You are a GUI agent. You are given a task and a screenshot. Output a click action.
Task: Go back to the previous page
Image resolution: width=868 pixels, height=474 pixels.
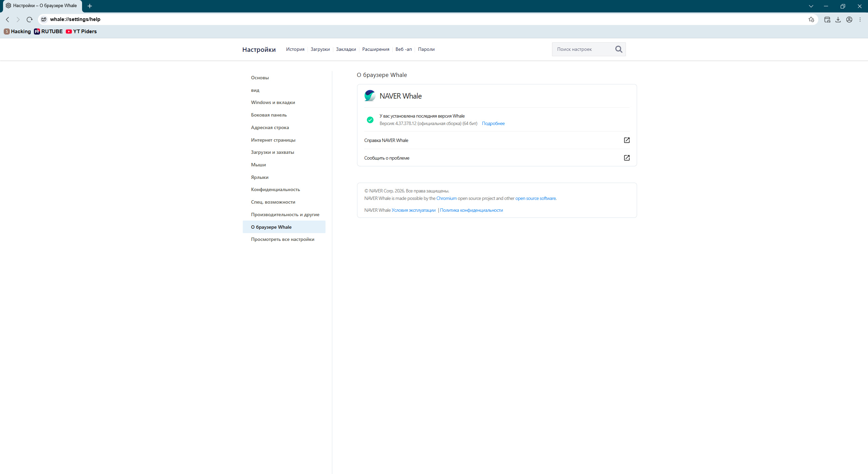coord(7,19)
